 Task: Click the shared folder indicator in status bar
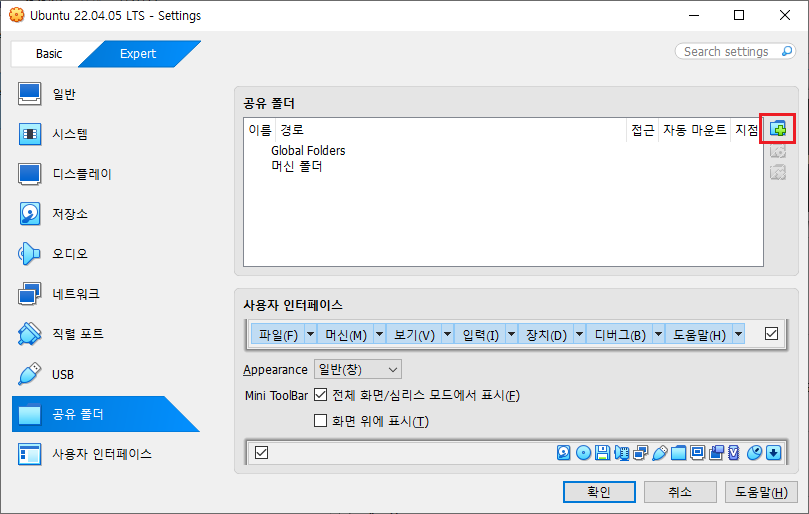point(678,453)
